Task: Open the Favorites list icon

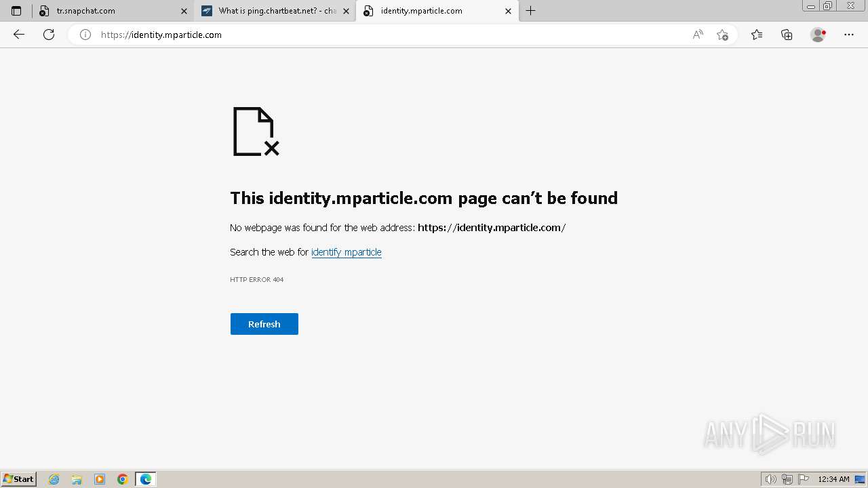Action: click(x=757, y=35)
